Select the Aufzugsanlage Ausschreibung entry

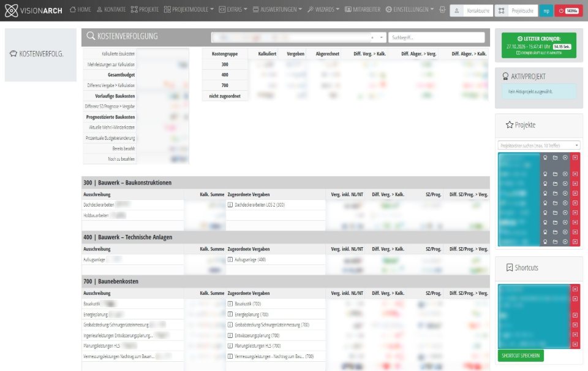[94, 259]
